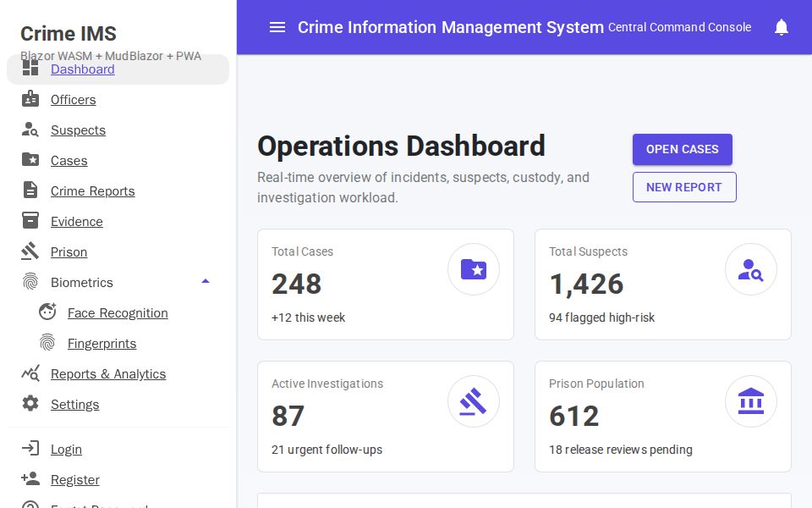This screenshot has height=508, width=812.
Task: Navigate to the Suspects section
Action: click(x=78, y=130)
